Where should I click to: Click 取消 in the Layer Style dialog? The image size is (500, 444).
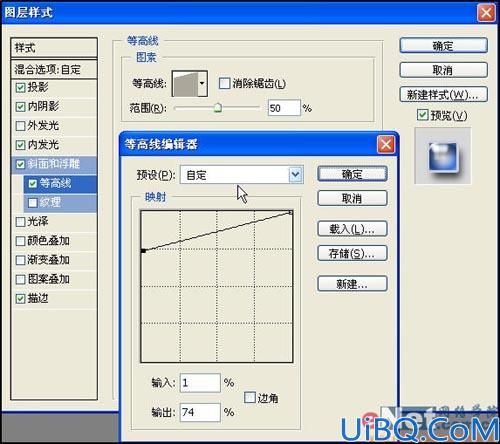(x=443, y=70)
